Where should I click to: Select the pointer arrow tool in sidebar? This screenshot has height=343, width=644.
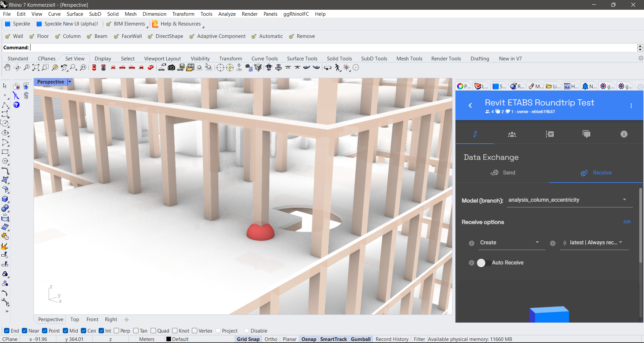[5, 86]
